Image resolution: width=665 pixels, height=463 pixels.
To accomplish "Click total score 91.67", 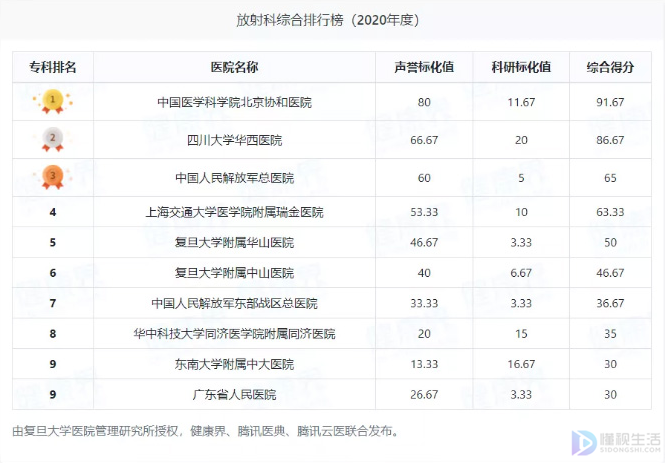I will coord(610,102).
